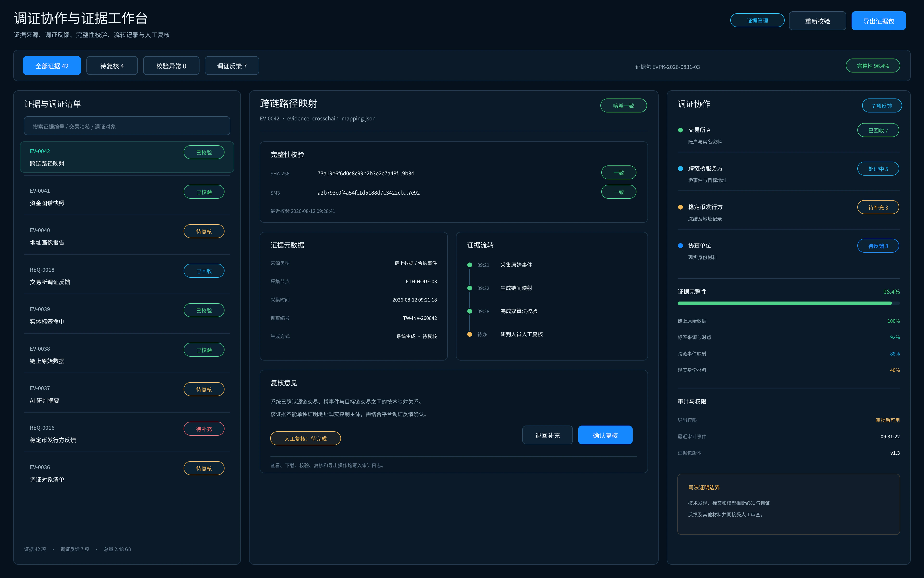Focus the 搜索证据编号 search field
The width and height of the screenshot is (924, 578).
coord(127,126)
